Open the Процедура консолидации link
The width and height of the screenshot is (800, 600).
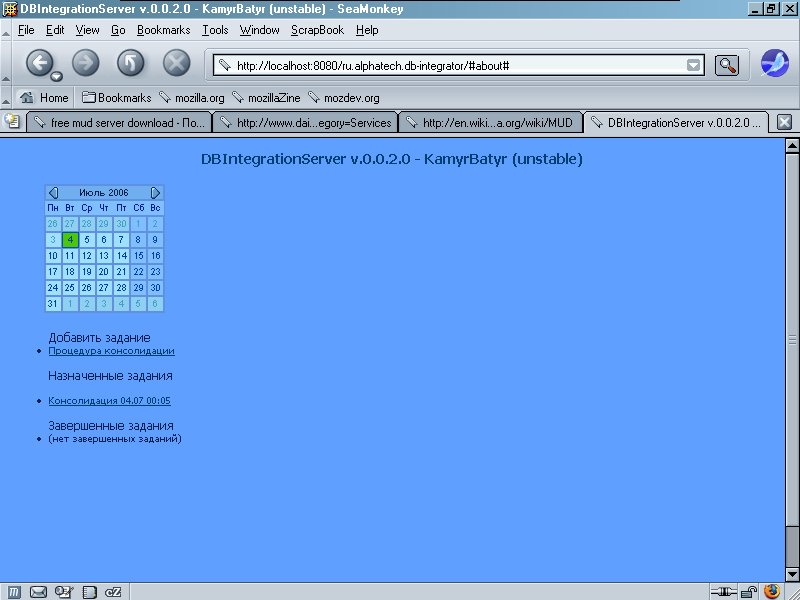click(111, 351)
